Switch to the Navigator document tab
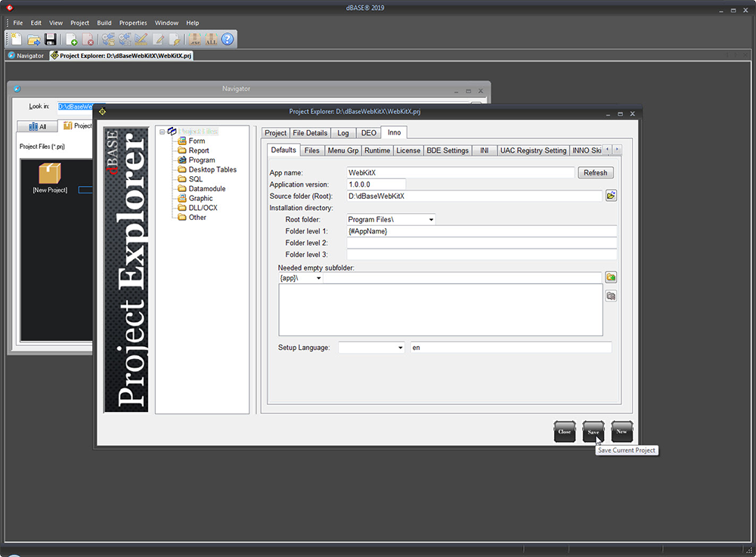Image resolution: width=756 pixels, height=557 pixels. [x=26, y=56]
